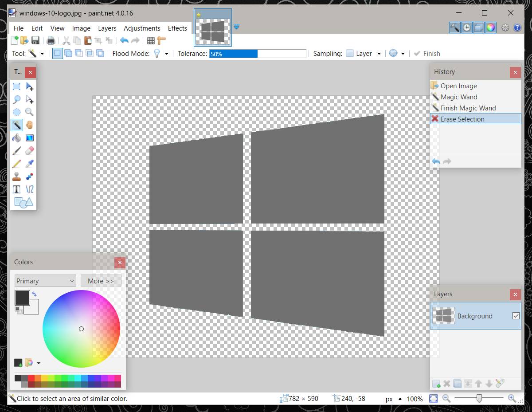Switch to the Eraser tool
Viewport: 532px width, 412px height.
coord(29,151)
